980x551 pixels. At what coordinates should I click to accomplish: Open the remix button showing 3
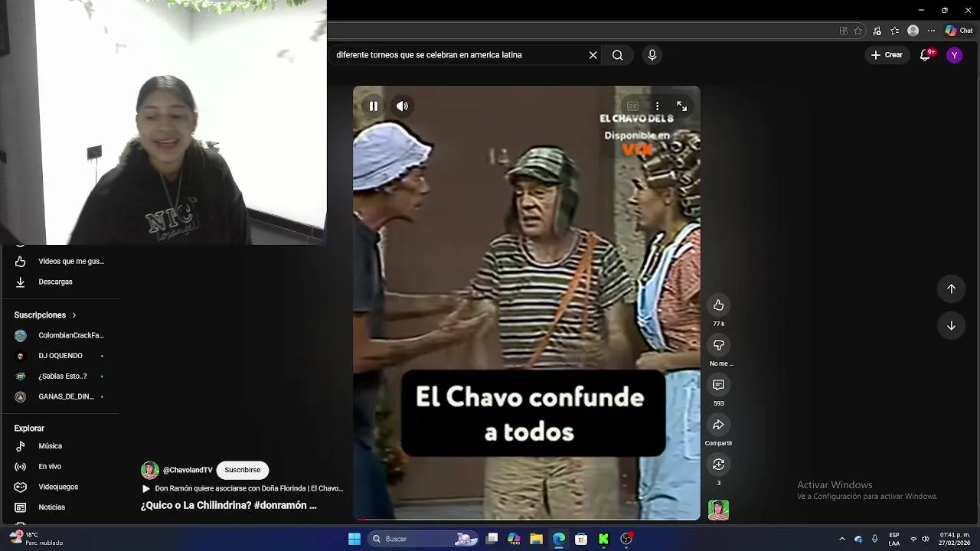click(x=718, y=465)
